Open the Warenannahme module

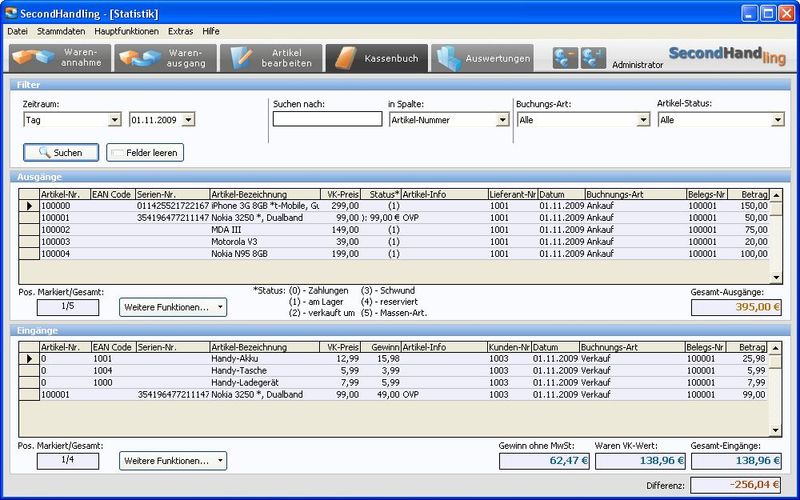click(x=60, y=58)
